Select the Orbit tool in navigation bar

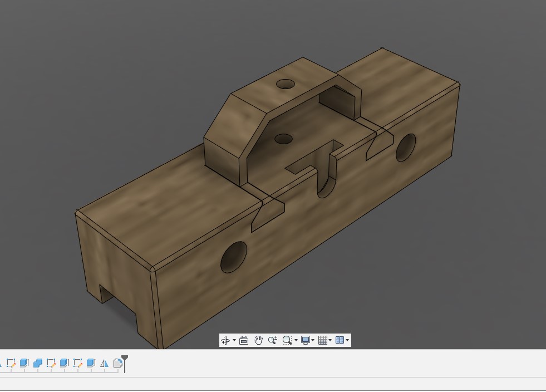(x=225, y=340)
